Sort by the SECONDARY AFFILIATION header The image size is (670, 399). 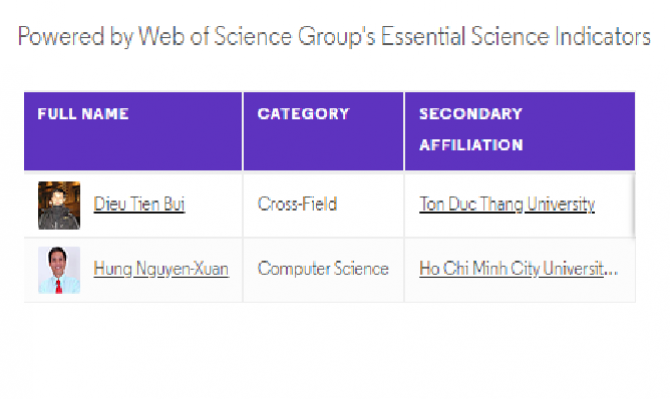(520, 131)
